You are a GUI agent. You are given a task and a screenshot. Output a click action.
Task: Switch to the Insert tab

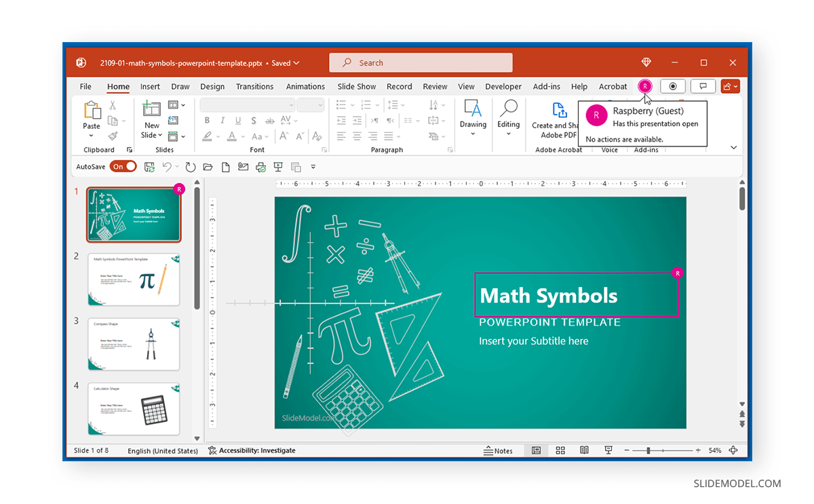tap(150, 86)
